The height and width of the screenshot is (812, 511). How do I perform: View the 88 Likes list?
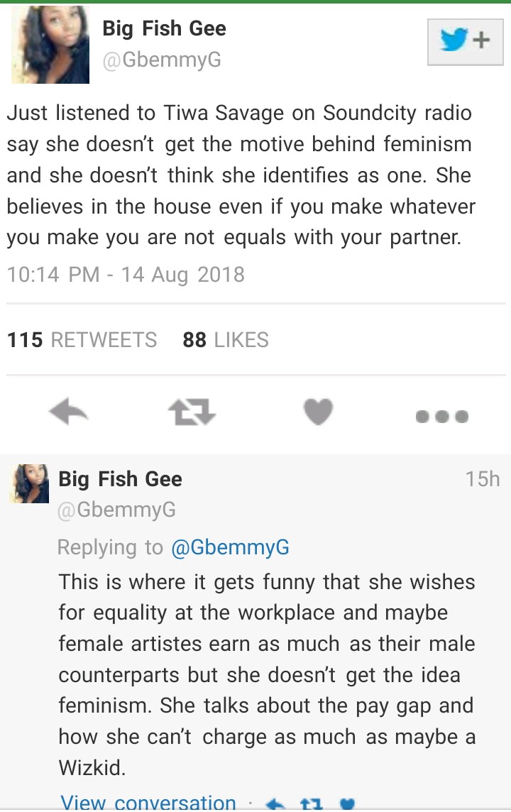pyautogui.click(x=226, y=340)
